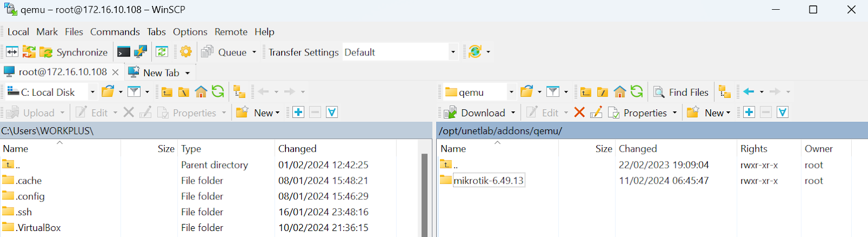Click the globe refresh icon in the toolbar

tap(475, 52)
